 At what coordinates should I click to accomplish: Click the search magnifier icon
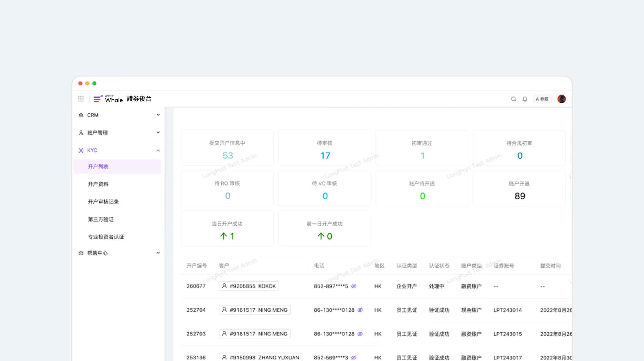[513, 99]
